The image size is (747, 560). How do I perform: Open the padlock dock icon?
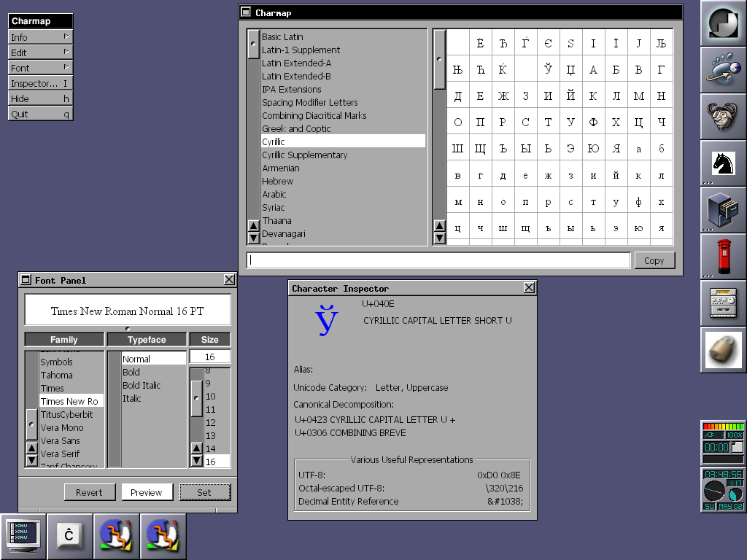723,350
